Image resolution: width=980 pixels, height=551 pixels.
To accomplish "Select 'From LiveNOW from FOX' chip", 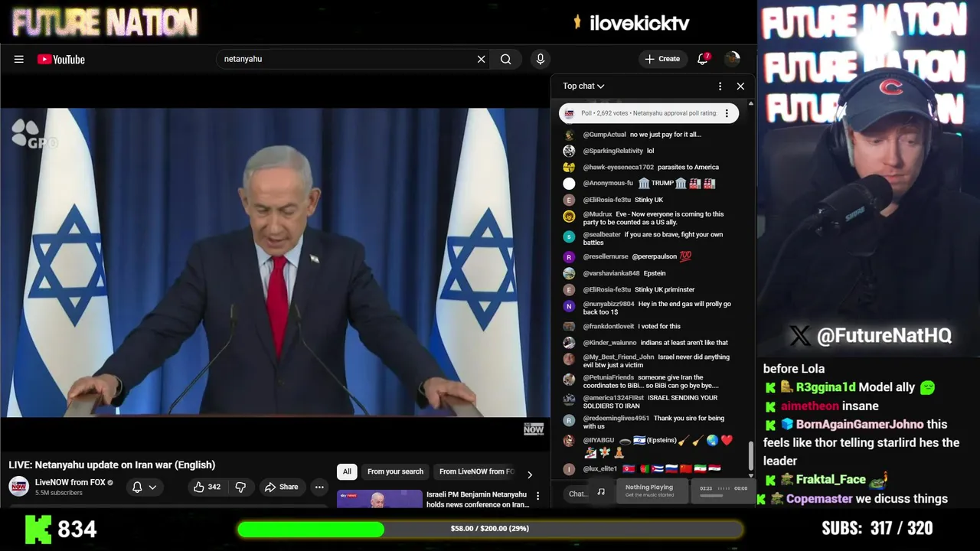I will tap(475, 471).
